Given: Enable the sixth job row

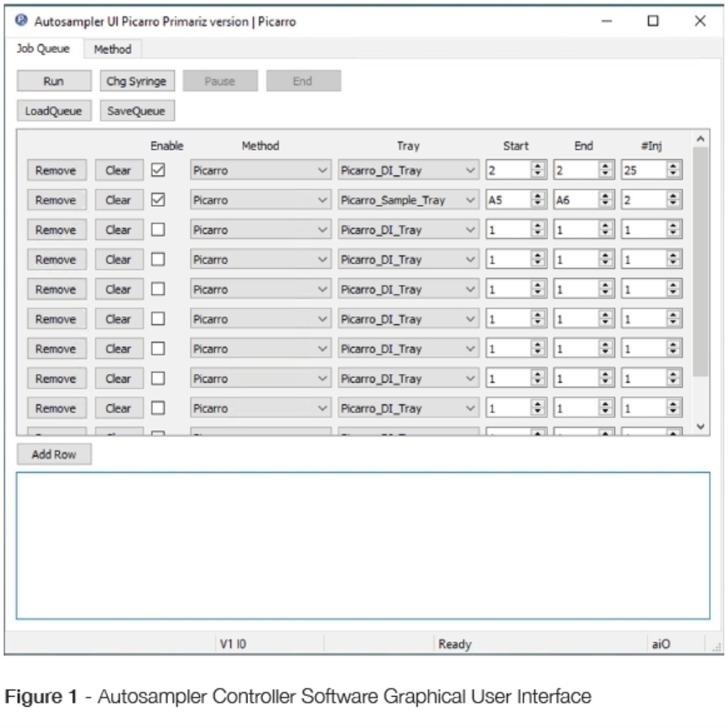Looking at the screenshot, I should pos(158,318).
